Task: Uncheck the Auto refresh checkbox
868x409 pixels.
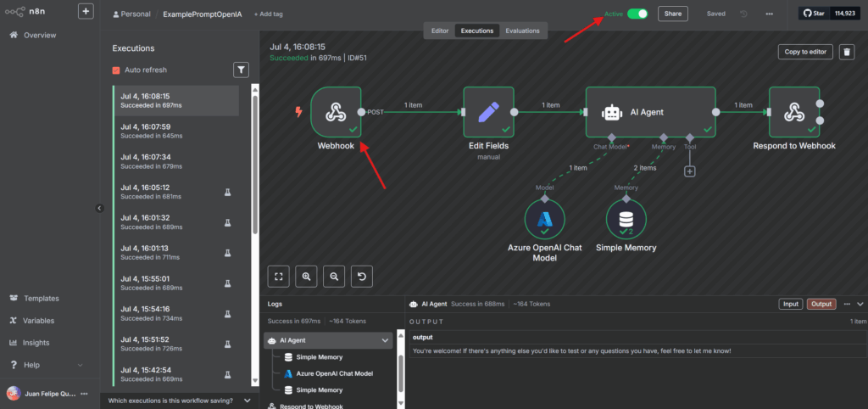Action: pyautogui.click(x=117, y=70)
